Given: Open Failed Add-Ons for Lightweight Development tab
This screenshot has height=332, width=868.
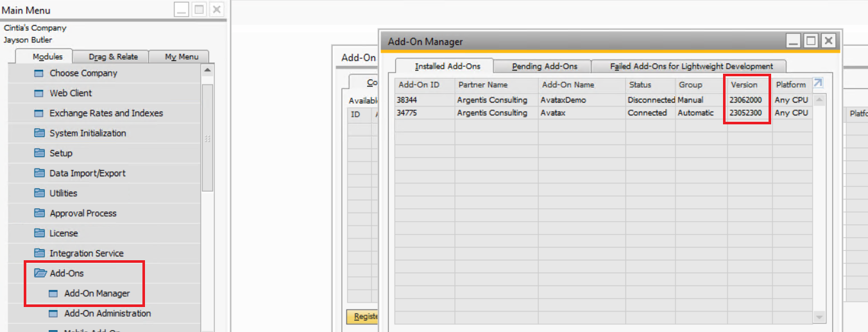Looking at the screenshot, I should (x=691, y=66).
